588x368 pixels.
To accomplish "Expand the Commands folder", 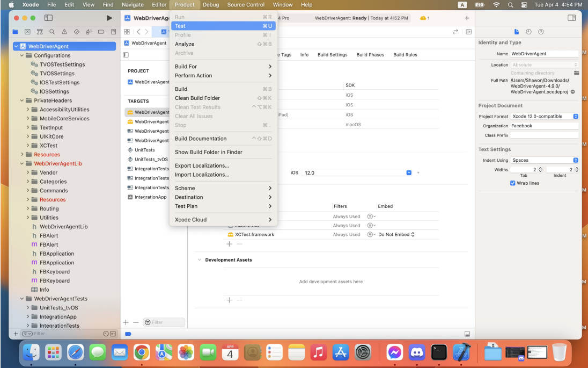I will [x=28, y=191].
